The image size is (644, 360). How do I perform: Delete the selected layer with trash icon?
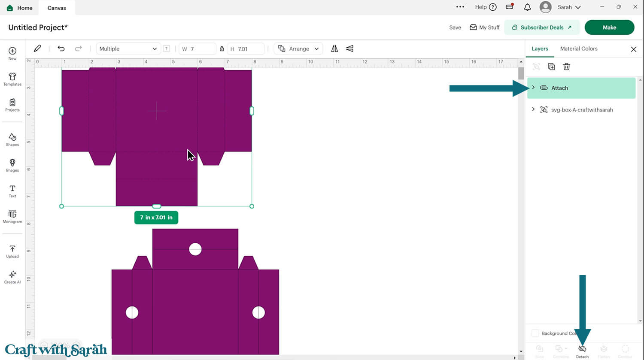coord(566,67)
